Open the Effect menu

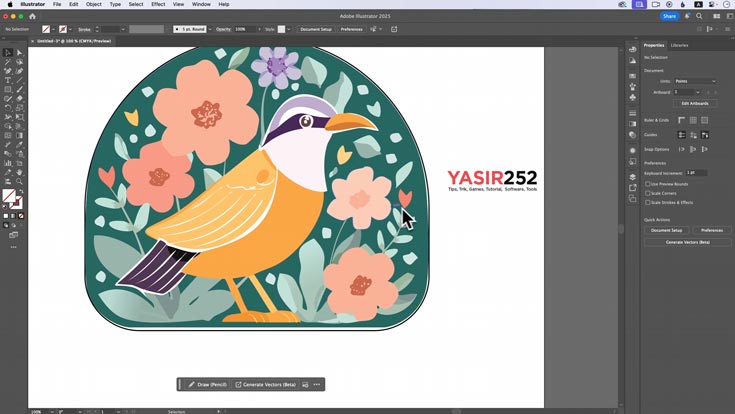(x=158, y=4)
